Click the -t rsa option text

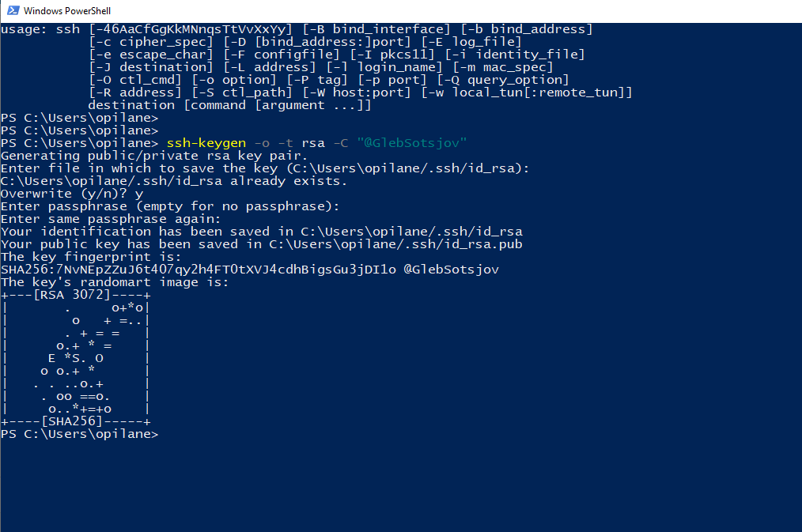(x=301, y=143)
